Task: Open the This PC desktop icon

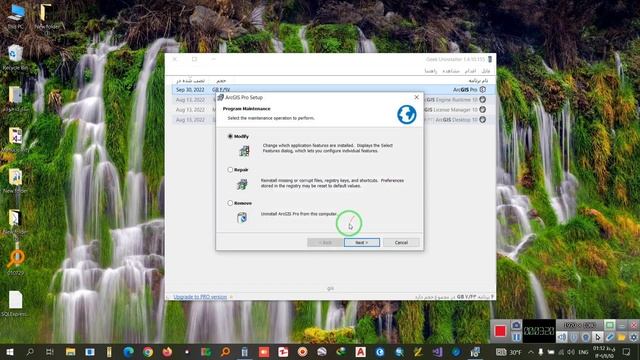Action: tap(16, 17)
